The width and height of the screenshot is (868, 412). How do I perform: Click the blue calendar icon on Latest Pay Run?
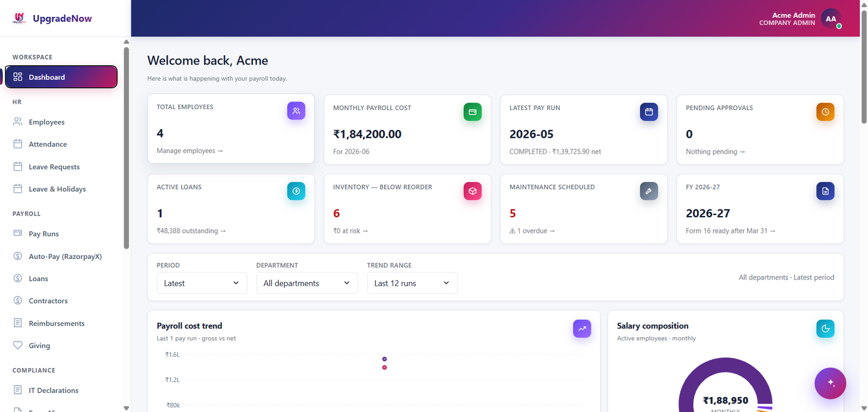[x=649, y=112]
